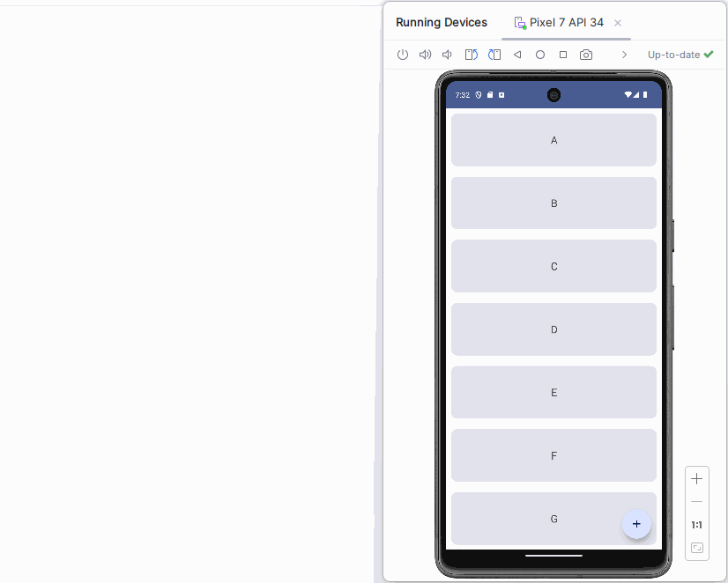Rotate device left using the rotate icon
The image size is (728, 583).
[472, 55]
